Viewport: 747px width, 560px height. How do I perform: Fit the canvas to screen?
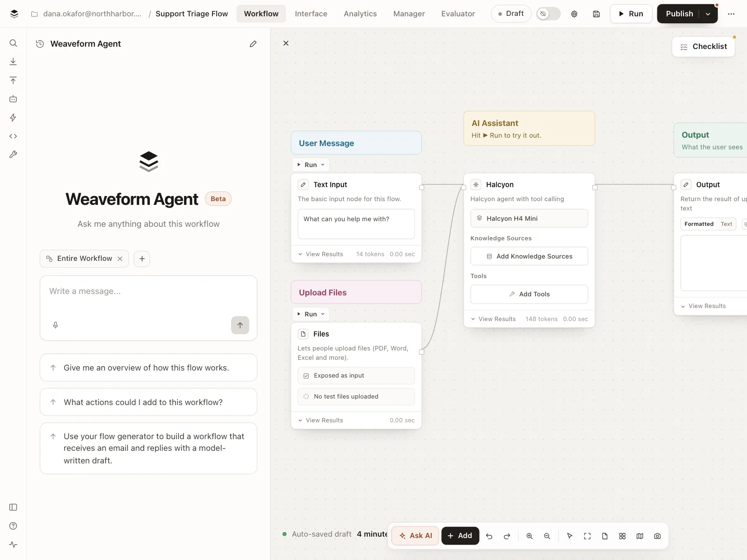587,536
